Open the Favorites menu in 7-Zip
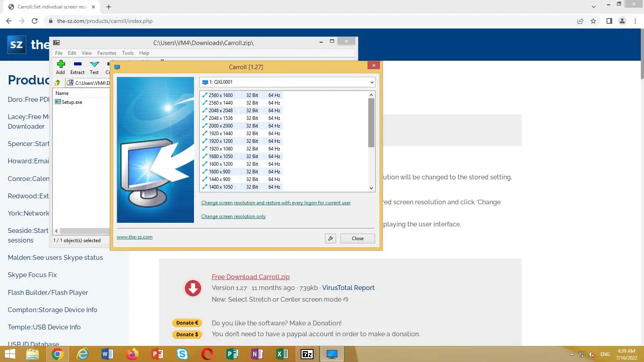 click(107, 53)
